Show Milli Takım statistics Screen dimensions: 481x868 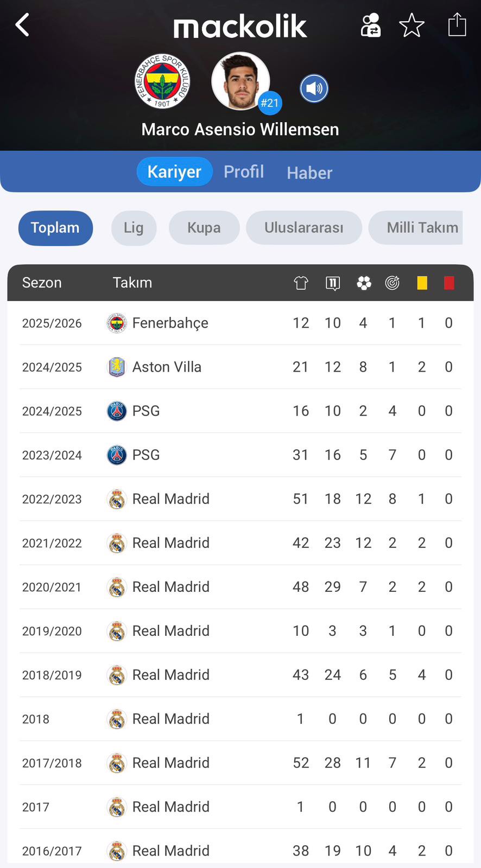pyautogui.click(x=421, y=228)
